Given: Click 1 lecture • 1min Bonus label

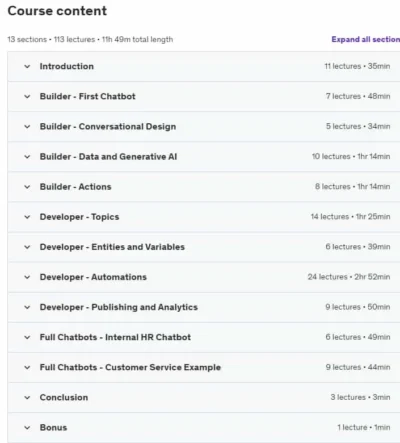Looking at the screenshot, I should pos(364,427).
